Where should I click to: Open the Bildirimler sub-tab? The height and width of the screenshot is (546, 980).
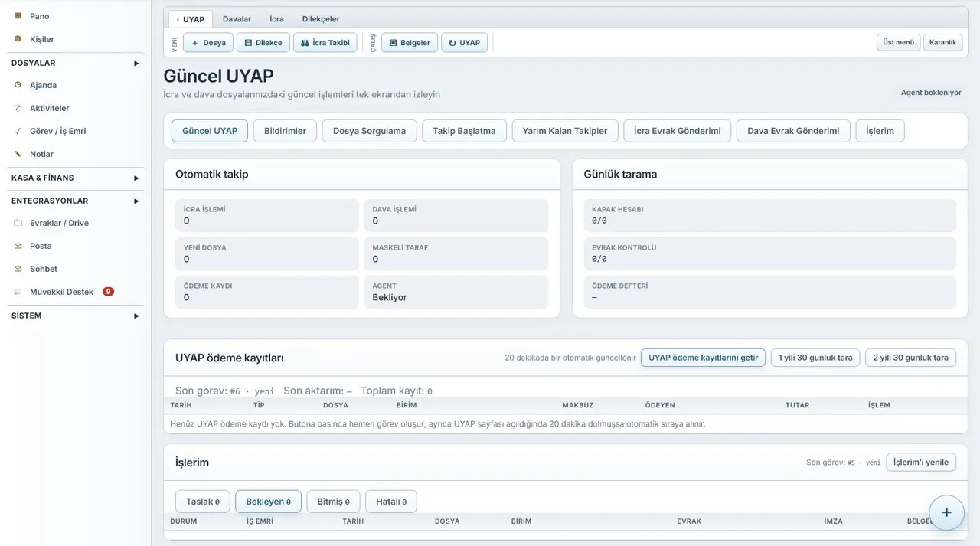click(x=285, y=131)
